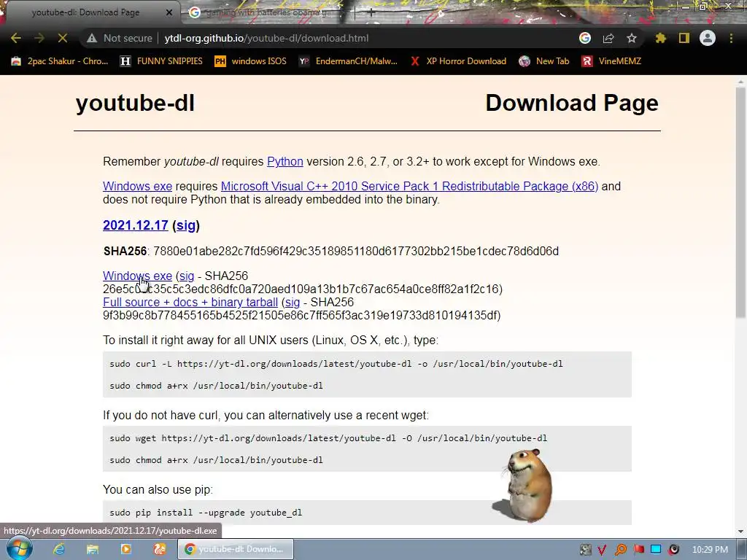Open the 2021.12.17 version link
The height and width of the screenshot is (560, 747).
(135, 225)
